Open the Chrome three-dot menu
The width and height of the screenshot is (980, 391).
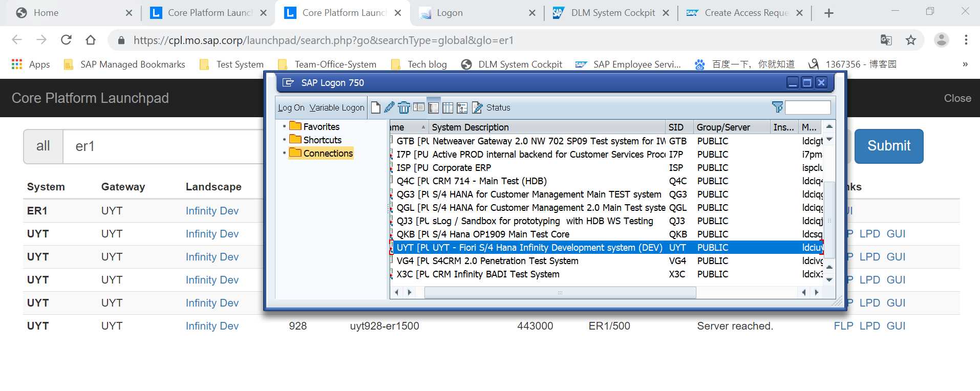click(966, 40)
